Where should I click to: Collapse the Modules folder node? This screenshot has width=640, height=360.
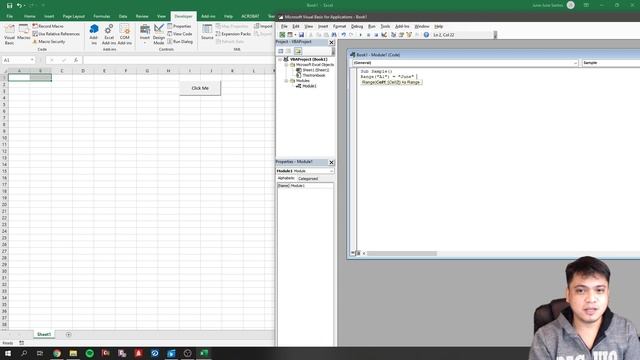click(286, 81)
